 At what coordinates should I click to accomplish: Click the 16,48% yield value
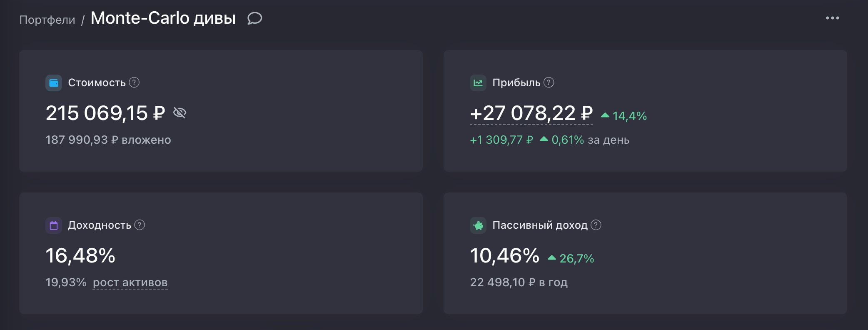click(80, 255)
